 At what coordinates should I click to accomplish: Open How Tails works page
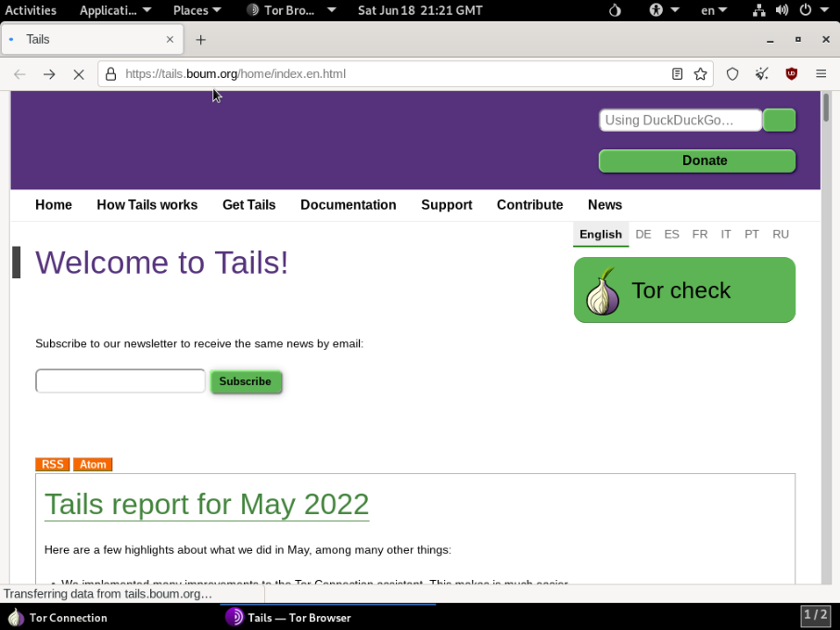click(x=147, y=205)
